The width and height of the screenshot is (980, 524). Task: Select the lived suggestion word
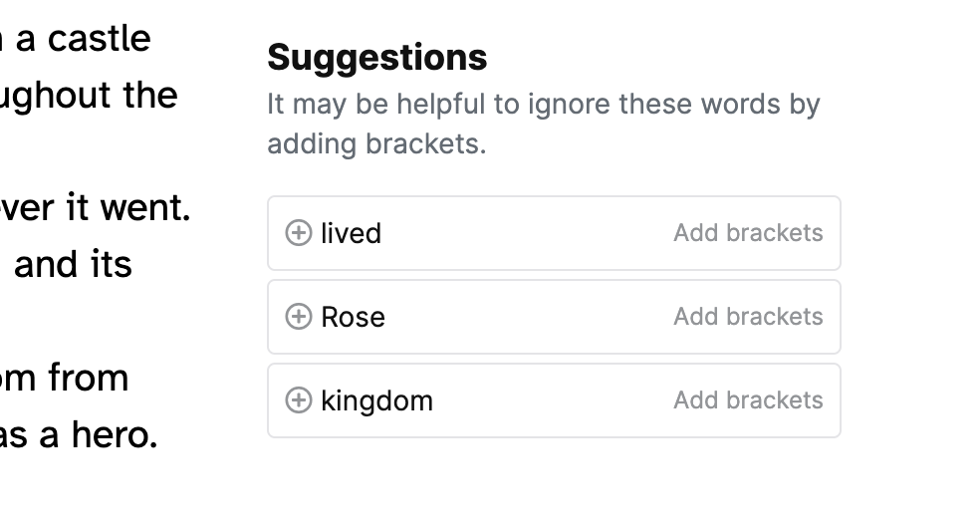[351, 233]
